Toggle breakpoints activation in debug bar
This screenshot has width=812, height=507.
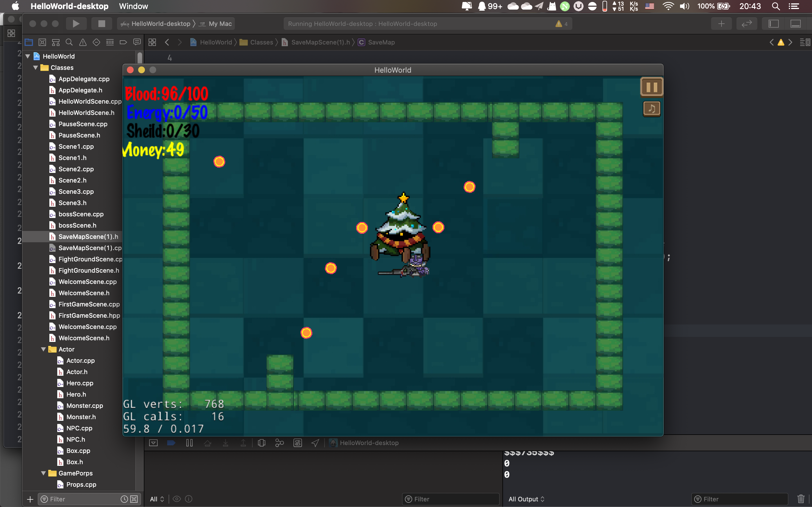[x=171, y=443]
